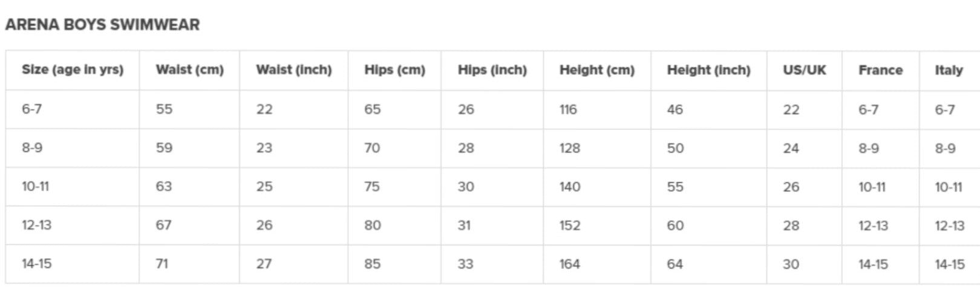The height and width of the screenshot is (301, 980).
Task: Select the Size (age in yrs) column header
Action: coord(73,70)
